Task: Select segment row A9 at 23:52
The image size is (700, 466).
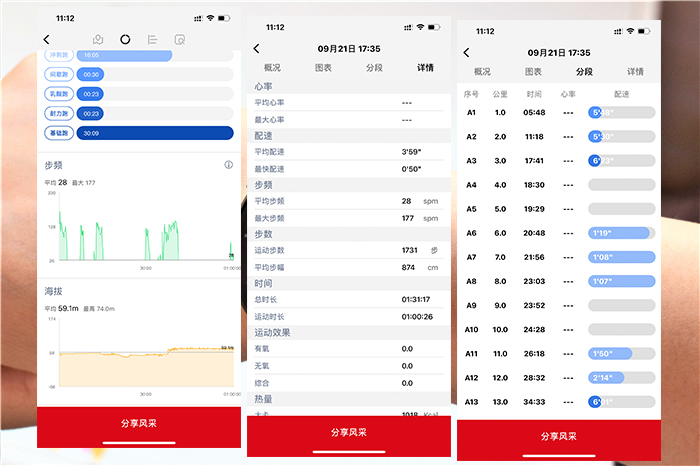Action: point(559,305)
